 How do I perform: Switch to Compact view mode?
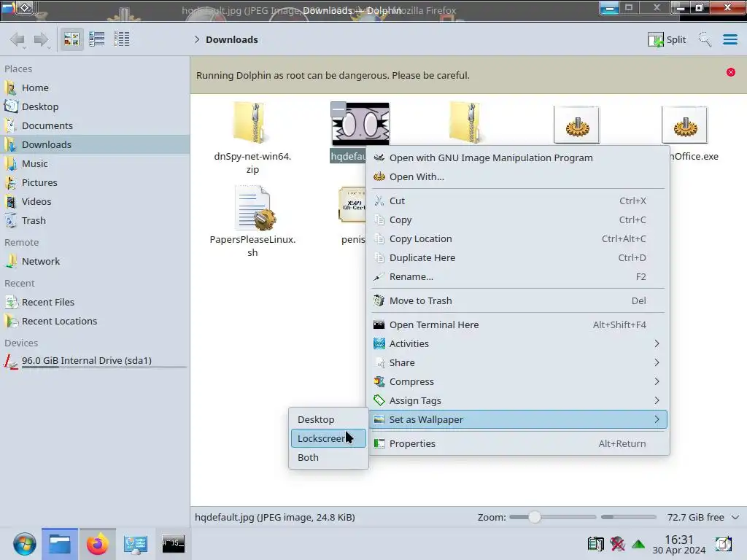97,39
